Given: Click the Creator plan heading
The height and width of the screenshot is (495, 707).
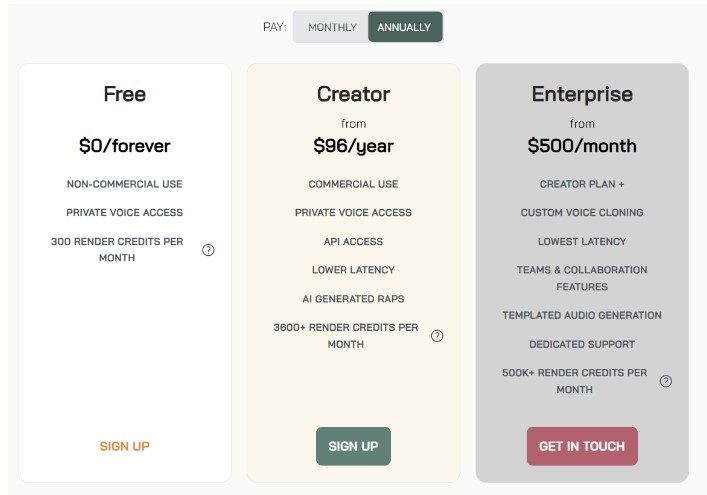Looking at the screenshot, I should [x=353, y=94].
